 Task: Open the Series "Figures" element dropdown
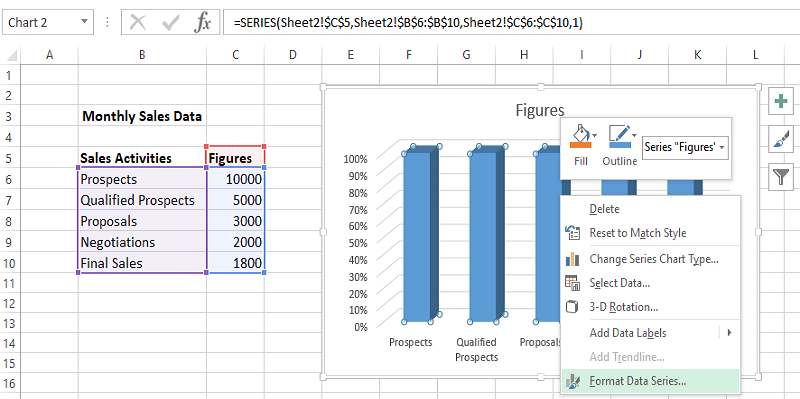click(x=685, y=147)
